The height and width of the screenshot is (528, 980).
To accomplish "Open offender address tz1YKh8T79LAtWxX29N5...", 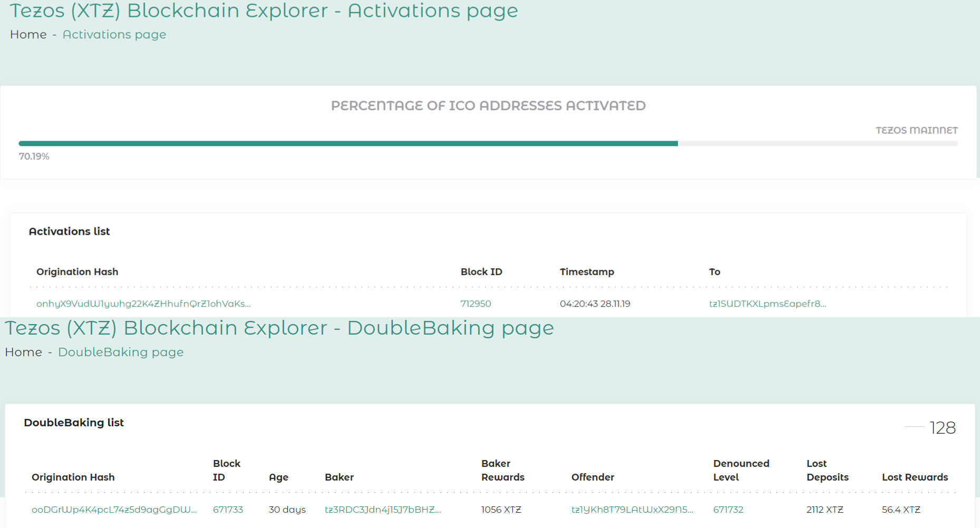I will click(632, 510).
